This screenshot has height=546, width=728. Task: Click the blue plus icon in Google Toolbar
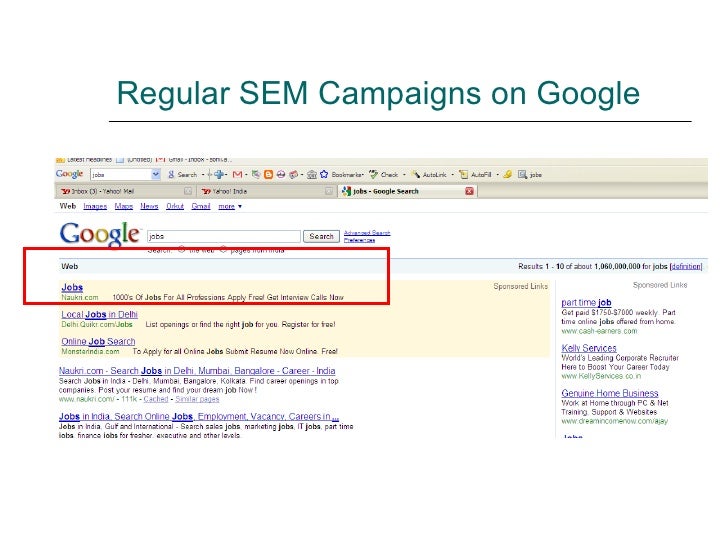[x=219, y=175]
